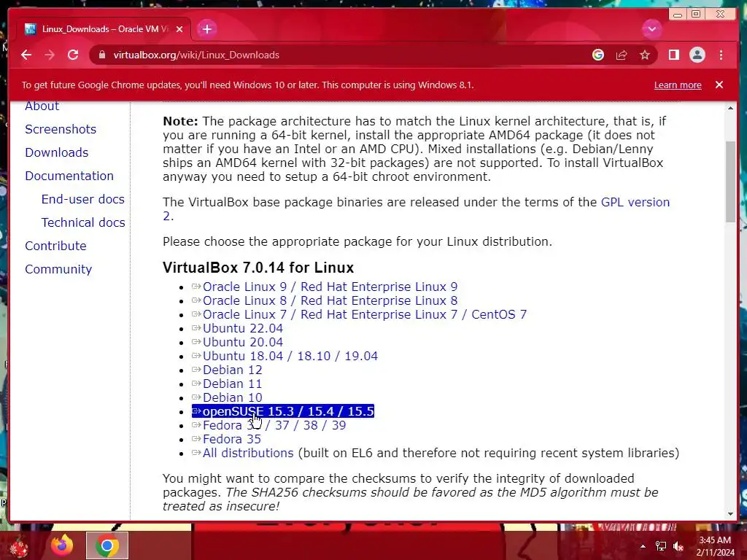Click the muted volume tray icon

tap(678, 546)
